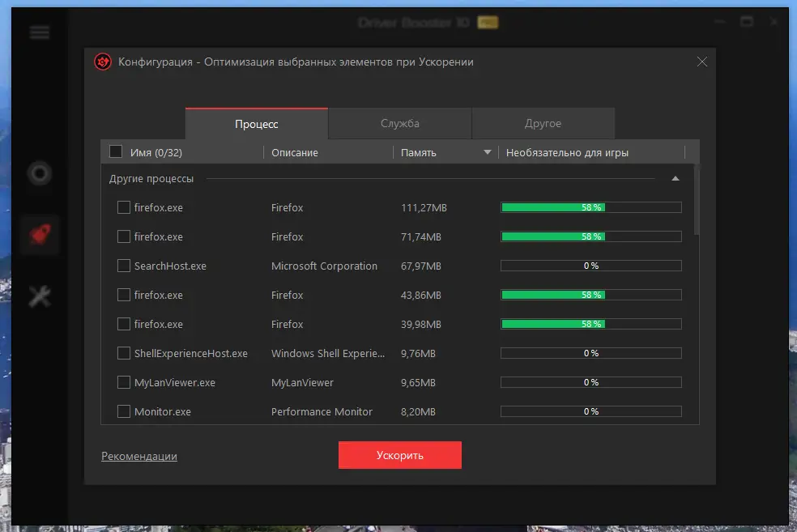This screenshot has width=797, height=532.
Task: Open the Рекомендации link
Action: [x=139, y=457]
